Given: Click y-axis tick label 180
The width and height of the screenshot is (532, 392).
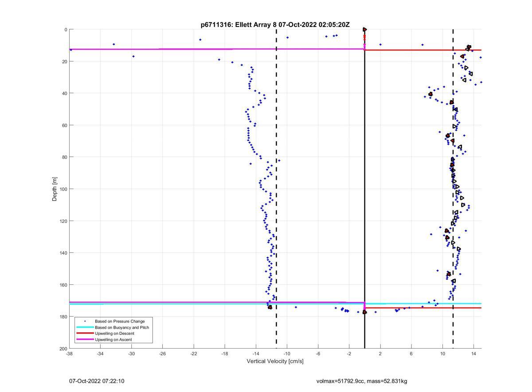Looking at the screenshot, I should click(63, 317).
